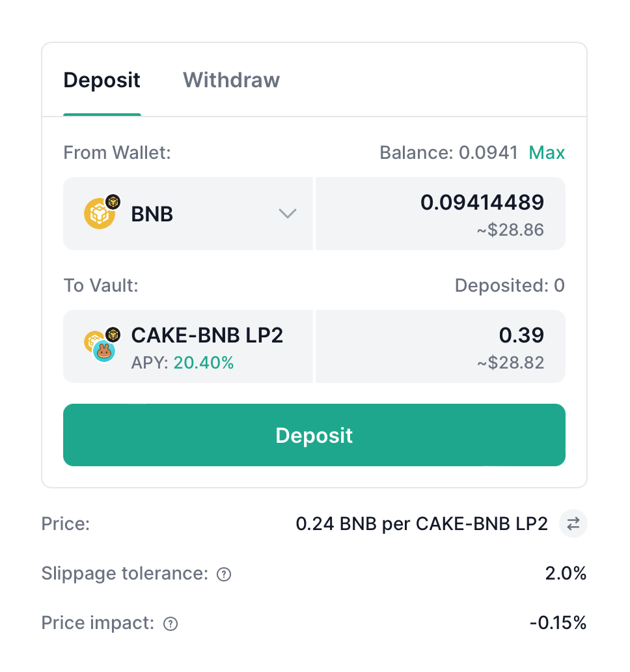Click the 20.40% APY value
The height and width of the screenshot is (672, 630).
pos(203,363)
